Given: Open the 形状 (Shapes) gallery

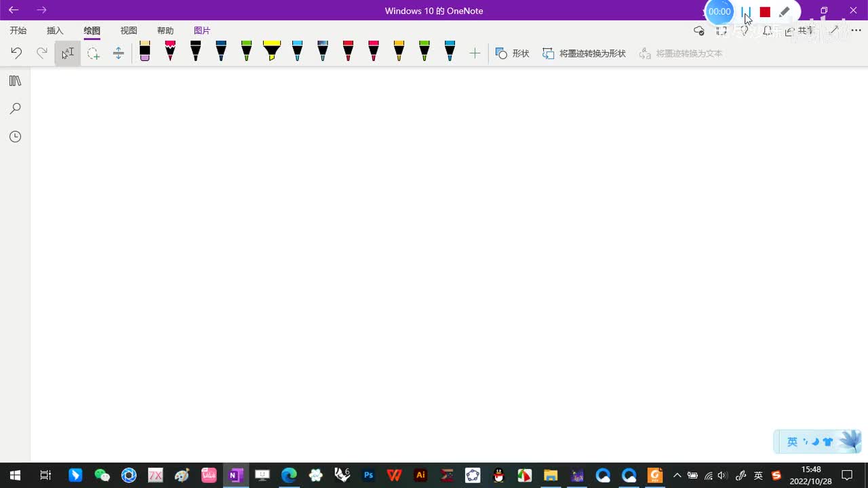Looking at the screenshot, I should (512, 53).
